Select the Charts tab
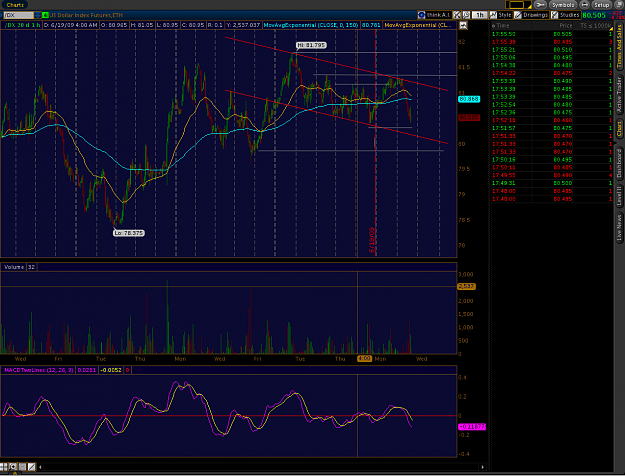This screenshot has width=625, height=476. 15,5
